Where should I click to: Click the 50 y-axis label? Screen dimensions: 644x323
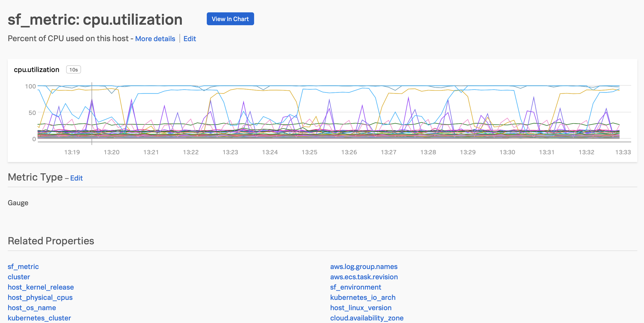pos(32,113)
